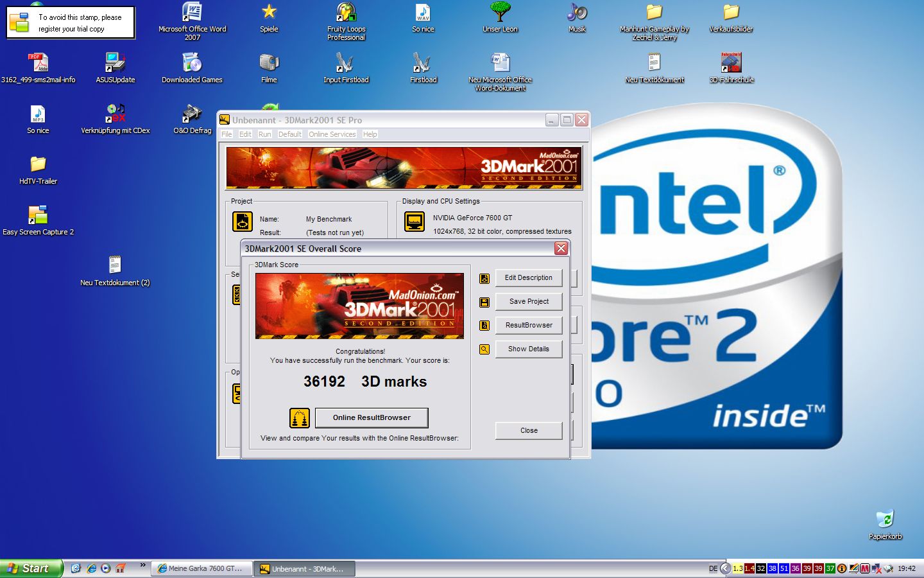Close the Overall Score dialog with the X
Image resolution: width=924 pixels, height=578 pixels.
click(x=561, y=249)
